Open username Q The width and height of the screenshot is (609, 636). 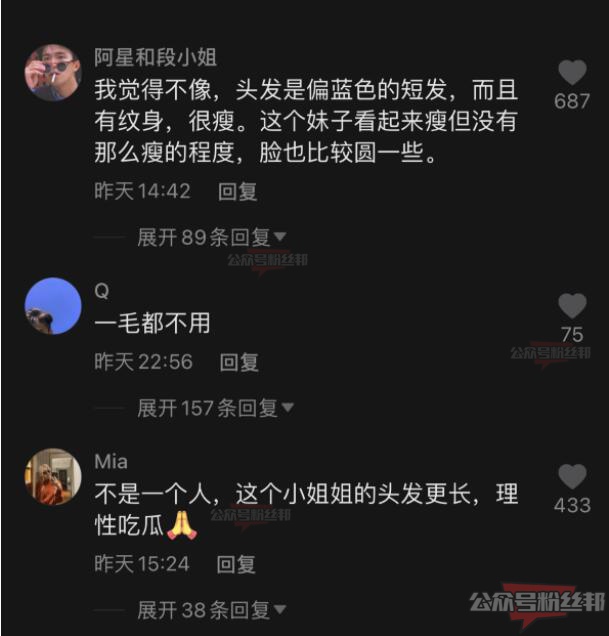[102, 291]
